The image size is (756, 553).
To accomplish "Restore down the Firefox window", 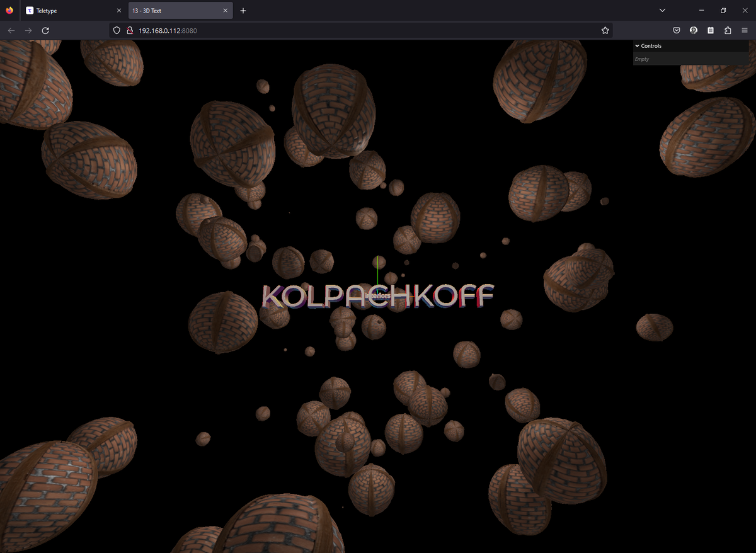I will [723, 11].
